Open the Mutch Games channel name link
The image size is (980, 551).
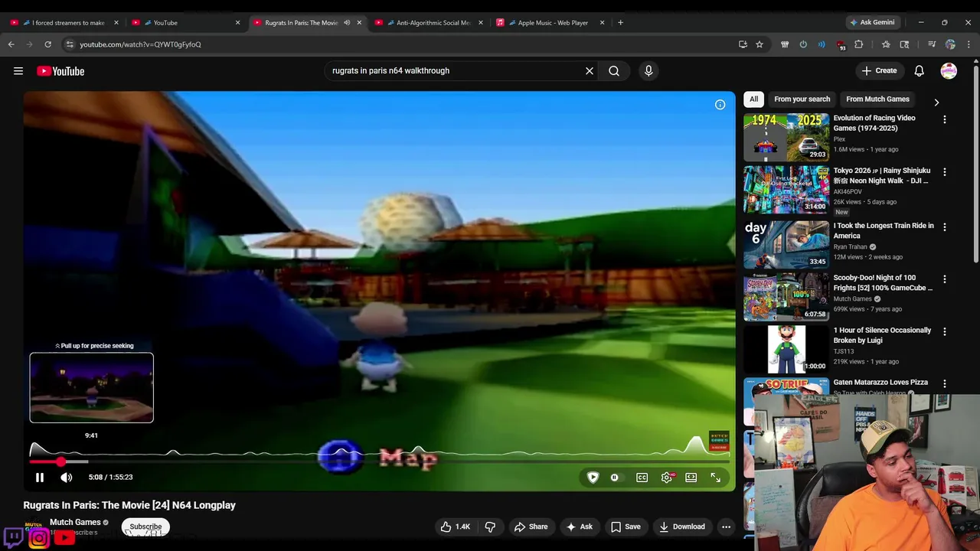click(x=75, y=522)
